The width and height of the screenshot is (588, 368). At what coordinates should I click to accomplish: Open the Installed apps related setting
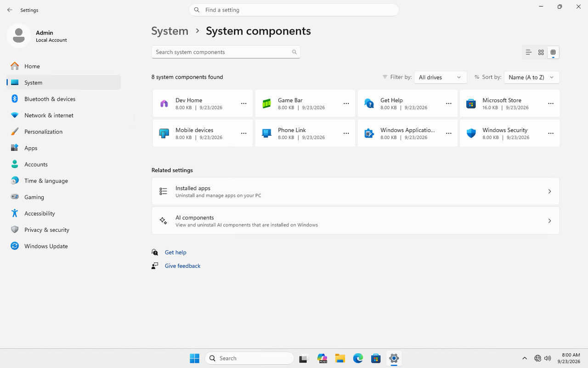click(x=356, y=191)
